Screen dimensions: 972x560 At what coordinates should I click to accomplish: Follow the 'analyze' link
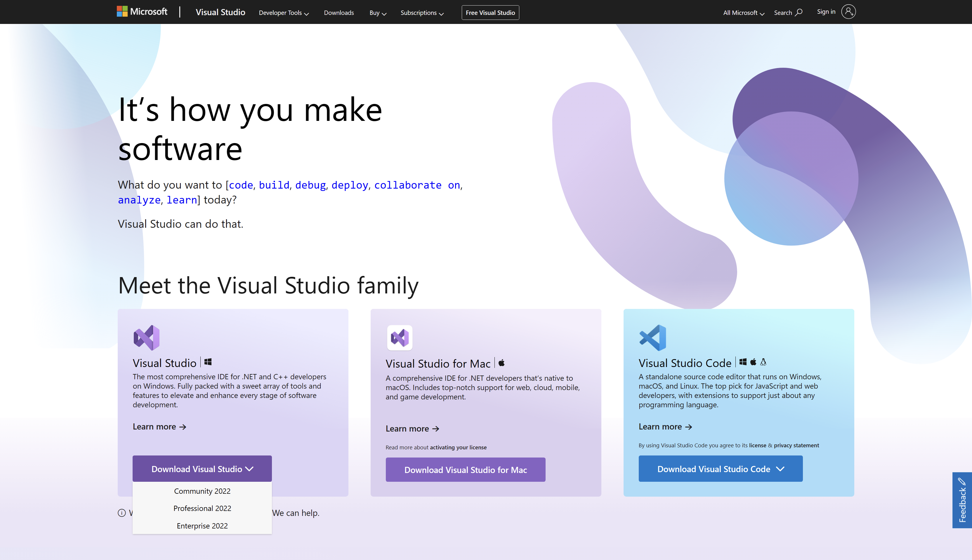click(x=139, y=200)
